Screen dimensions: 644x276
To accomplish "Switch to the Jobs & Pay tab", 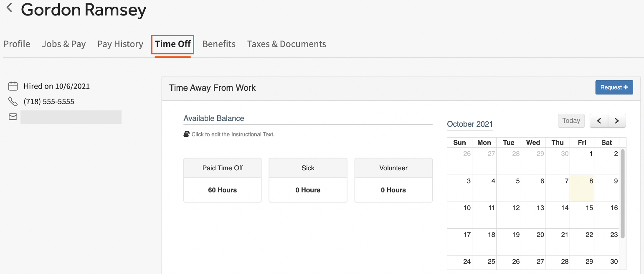I will [x=63, y=44].
